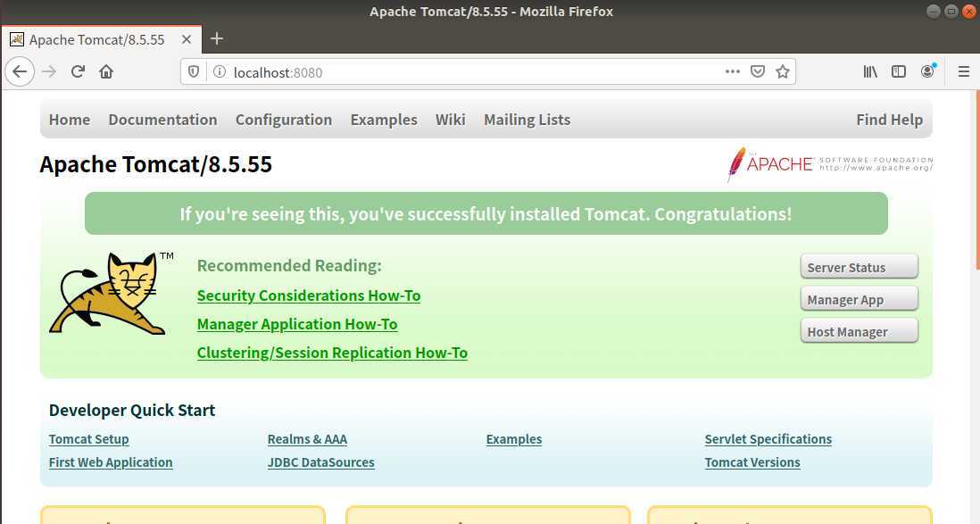Click the forward navigation arrow
This screenshot has height=524, width=980.
click(x=49, y=72)
